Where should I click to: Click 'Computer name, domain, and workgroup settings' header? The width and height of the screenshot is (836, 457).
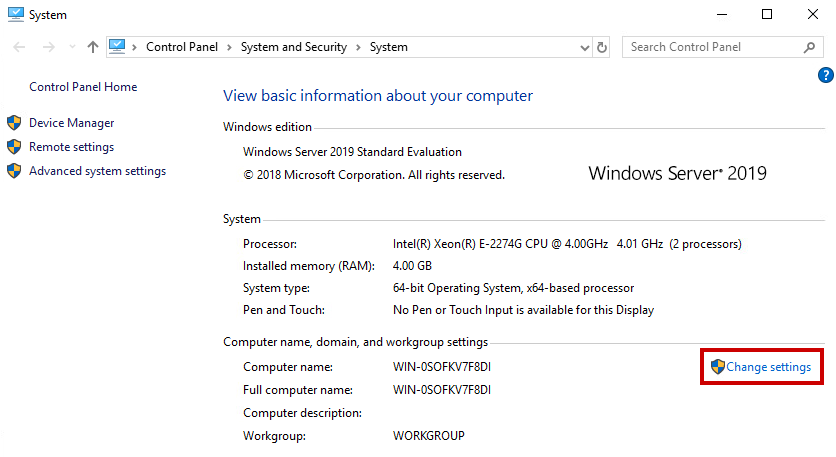coord(356,342)
